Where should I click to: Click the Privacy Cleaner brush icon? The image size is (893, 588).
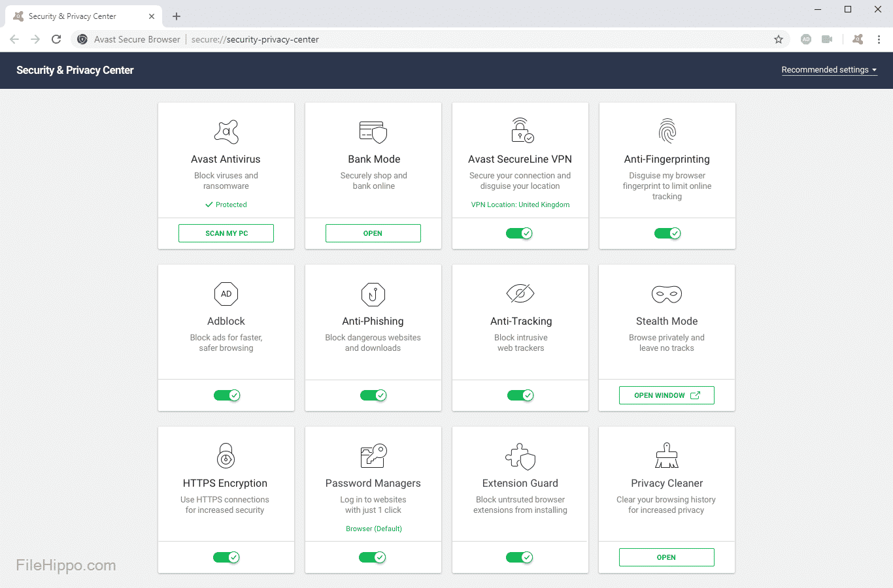(666, 456)
